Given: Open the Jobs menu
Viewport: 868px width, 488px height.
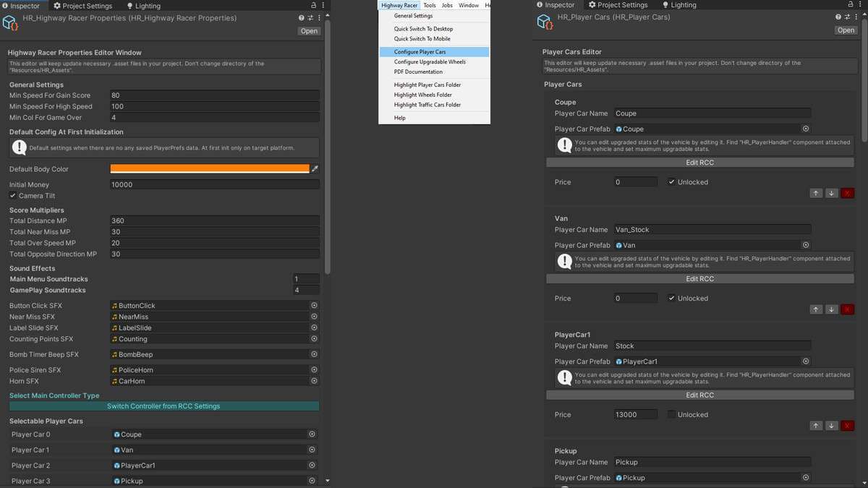Looking at the screenshot, I should click(x=447, y=5).
